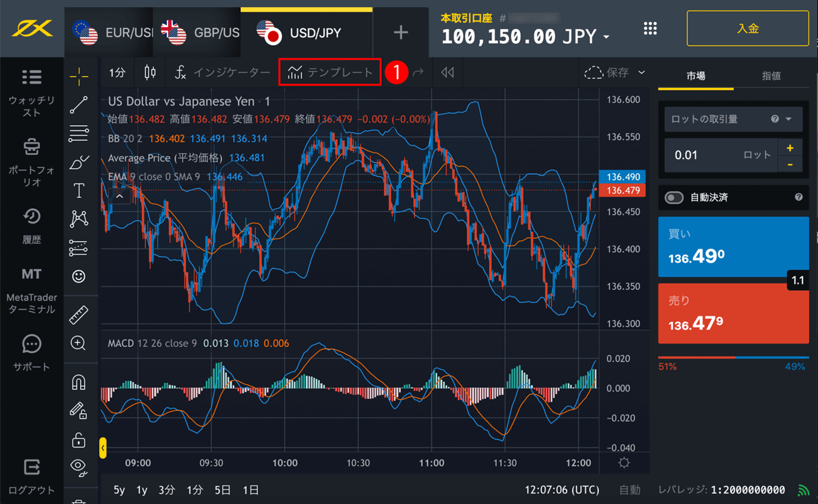818x504 pixels.
Task: Log out via ログアウト icon
Action: (31, 477)
